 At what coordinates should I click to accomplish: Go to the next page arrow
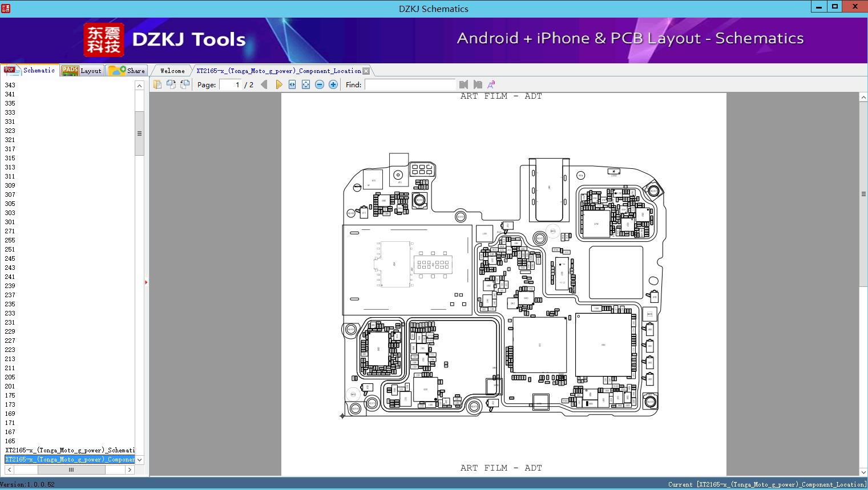(x=278, y=84)
